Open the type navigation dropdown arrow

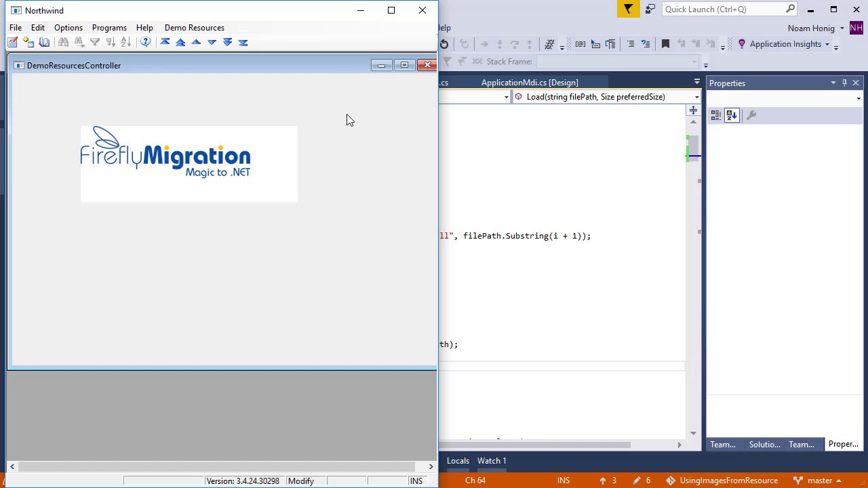point(507,97)
